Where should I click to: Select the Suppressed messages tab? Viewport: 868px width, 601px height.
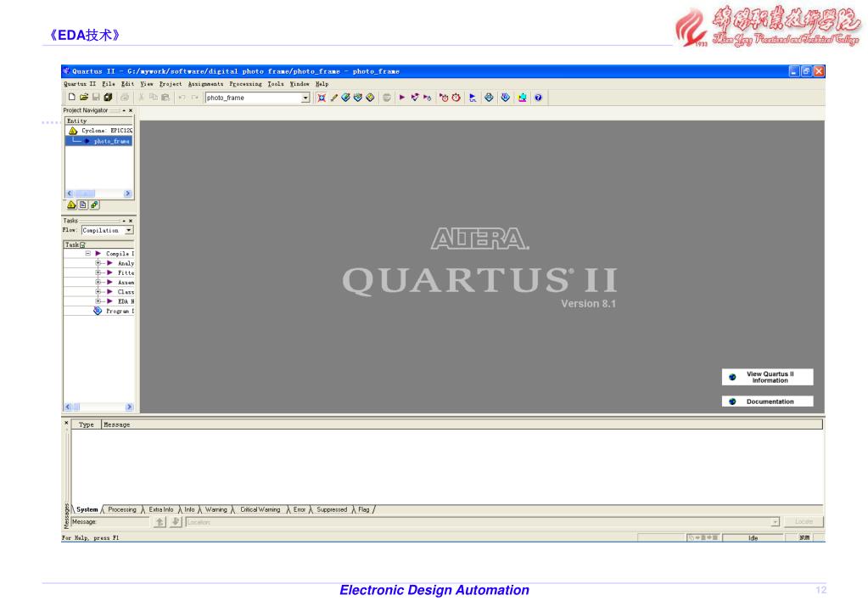click(x=332, y=509)
